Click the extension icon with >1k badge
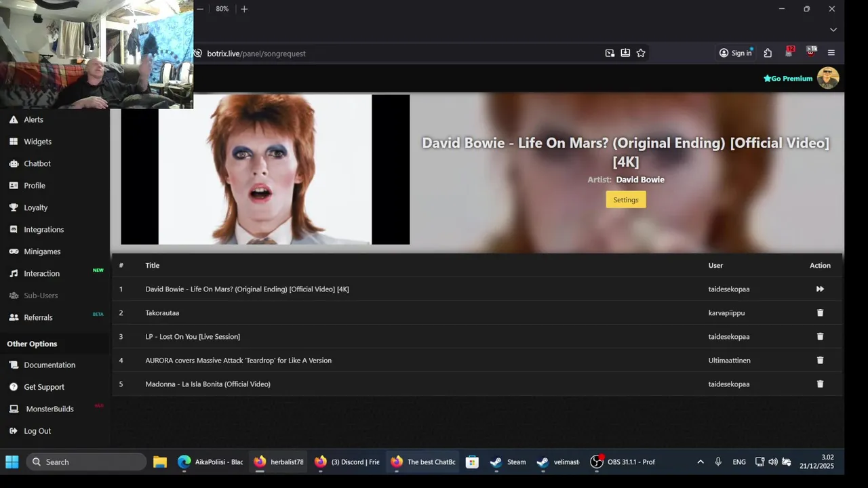 811,52
